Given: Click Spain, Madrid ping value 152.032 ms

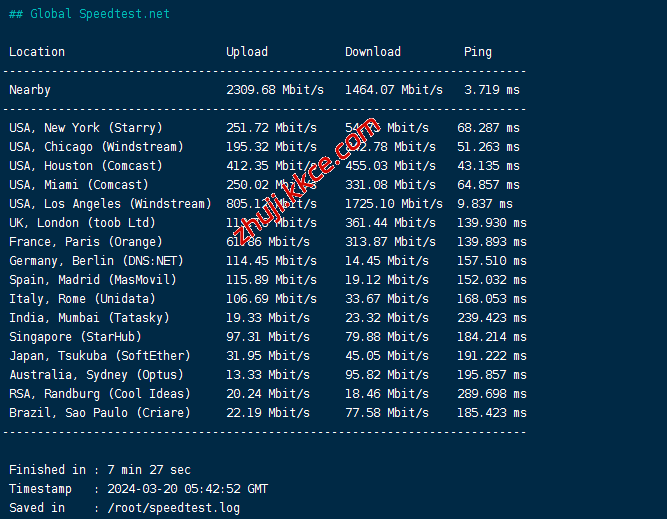Looking at the screenshot, I should coord(492,280).
